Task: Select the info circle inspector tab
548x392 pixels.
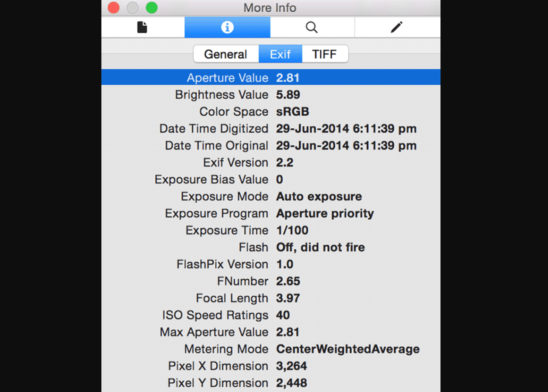Action: click(227, 28)
